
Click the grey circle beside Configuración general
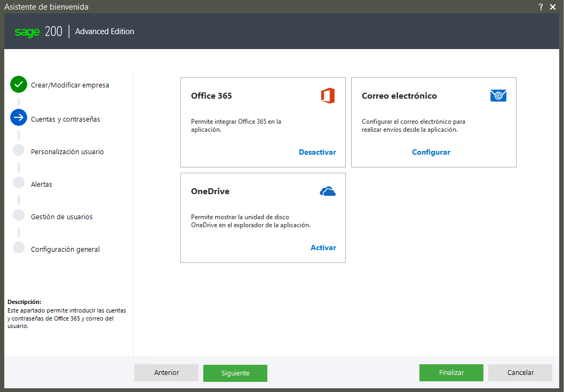(x=19, y=247)
